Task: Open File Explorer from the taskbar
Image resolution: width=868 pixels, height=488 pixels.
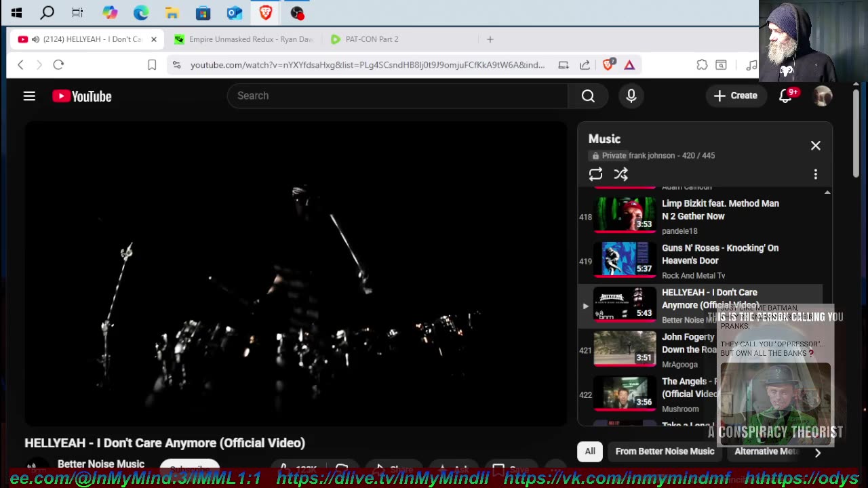Action: click(x=172, y=12)
